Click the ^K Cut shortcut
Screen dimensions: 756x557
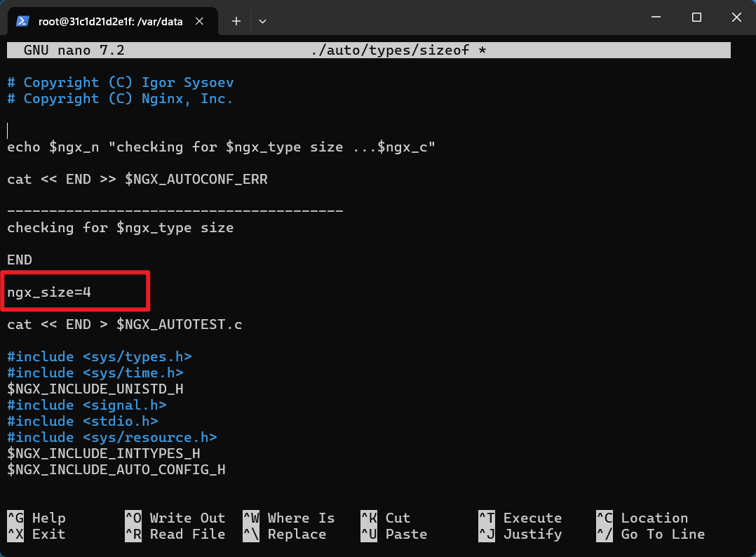coord(386,518)
